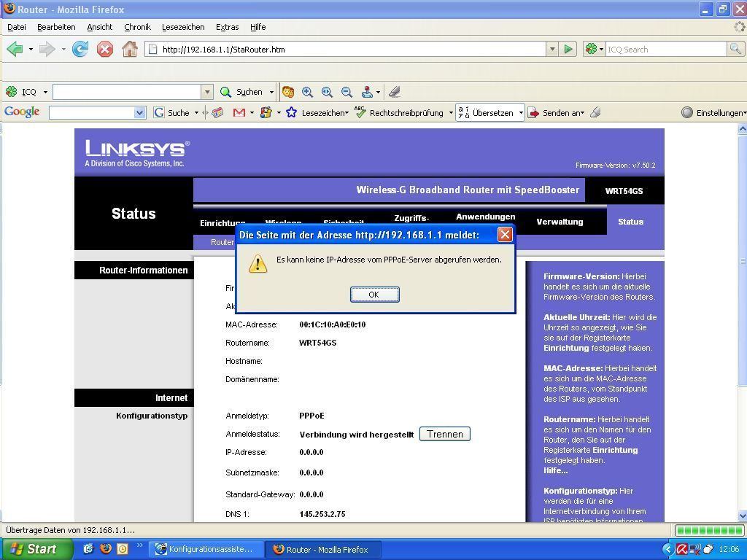Stop loading with the red X icon
The image size is (747, 560).
pos(105,49)
